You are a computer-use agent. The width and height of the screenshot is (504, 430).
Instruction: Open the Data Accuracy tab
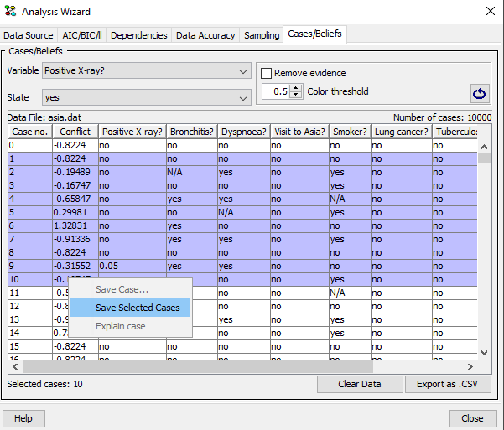(205, 35)
